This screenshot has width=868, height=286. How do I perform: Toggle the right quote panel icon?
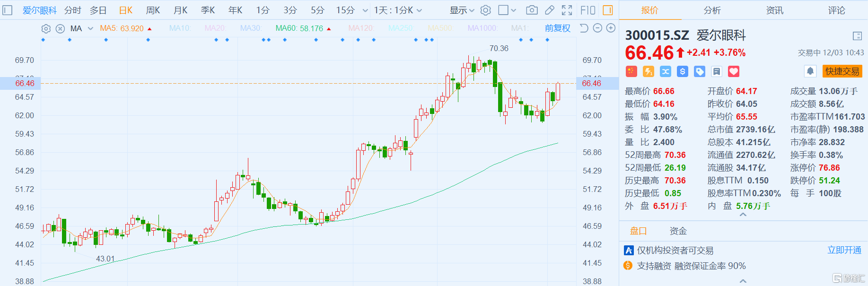(608, 10)
